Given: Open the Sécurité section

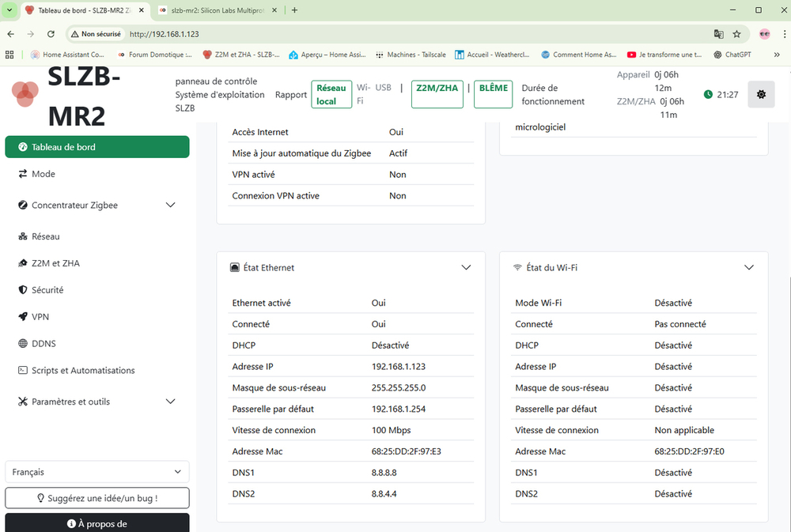Looking at the screenshot, I should (97, 290).
